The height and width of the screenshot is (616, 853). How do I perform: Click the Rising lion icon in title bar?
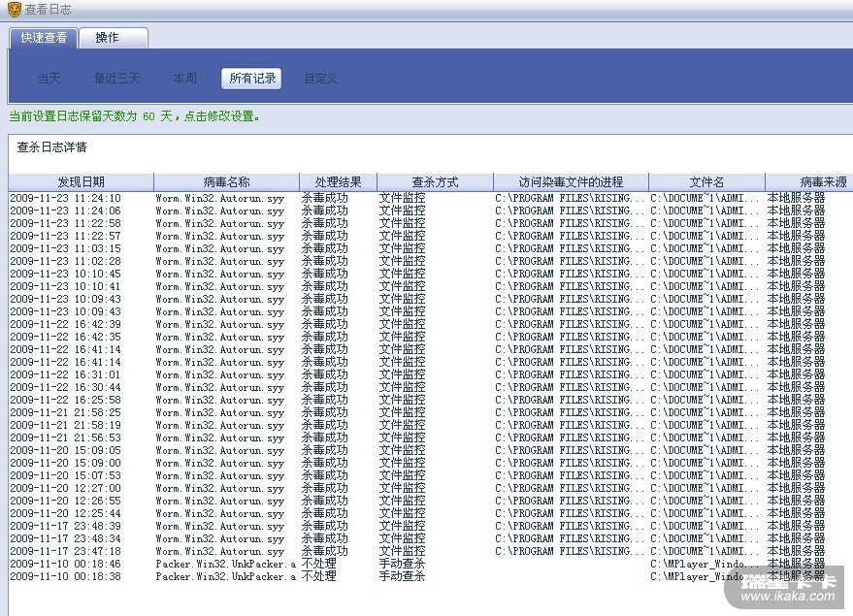pos(14,10)
